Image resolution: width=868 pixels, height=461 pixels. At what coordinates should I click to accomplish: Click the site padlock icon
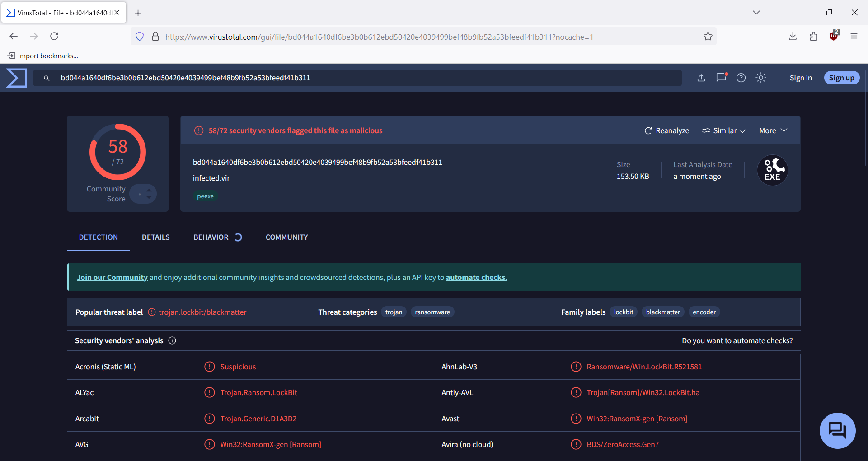point(155,37)
